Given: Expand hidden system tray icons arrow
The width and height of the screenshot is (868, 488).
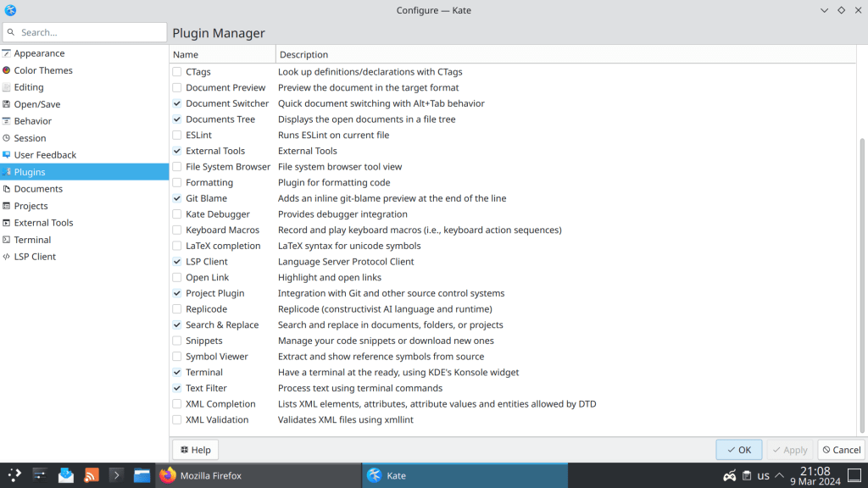Looking at the screenshot, I should tap(780, 475).
